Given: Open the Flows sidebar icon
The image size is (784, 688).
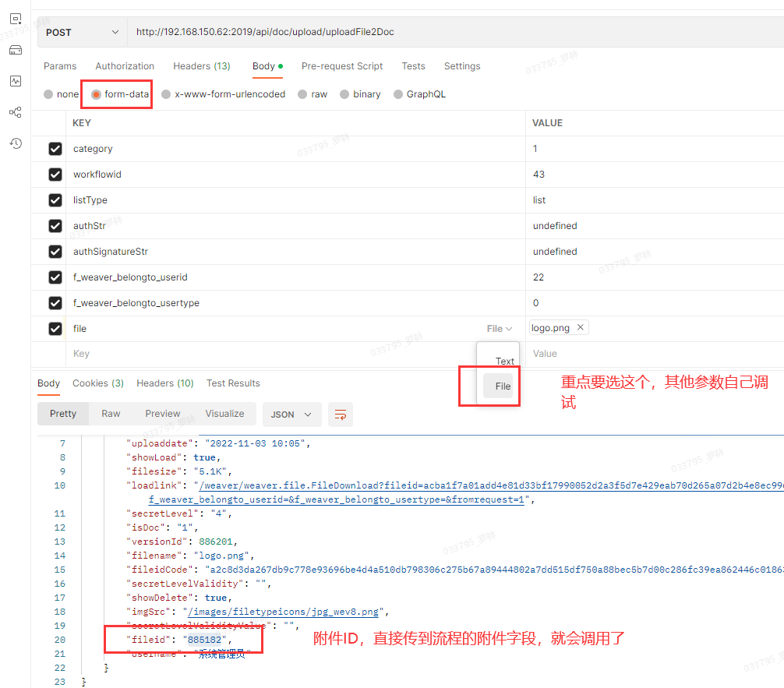Looking at the screenshot, I should [16, 112].
